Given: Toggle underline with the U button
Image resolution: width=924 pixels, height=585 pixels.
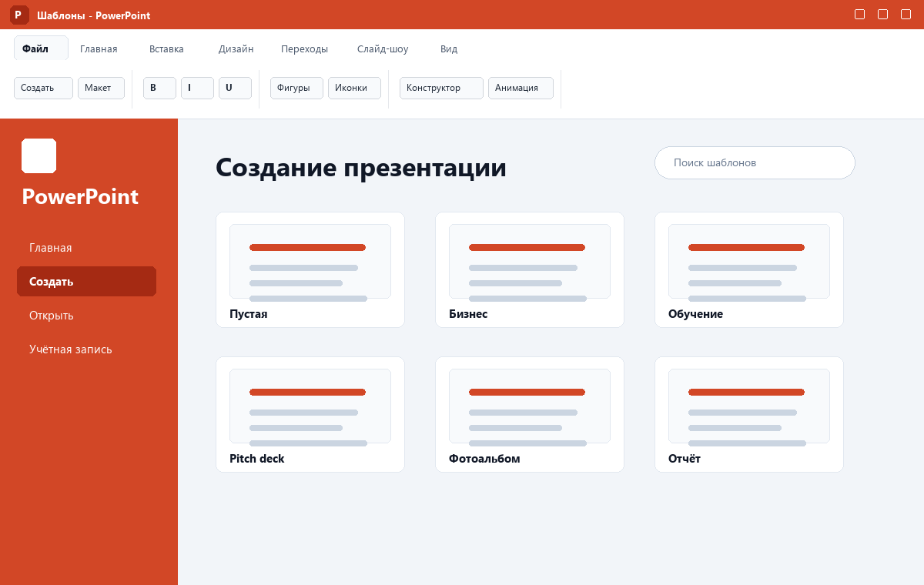Looking at the screenshot, I should (235, 88).
